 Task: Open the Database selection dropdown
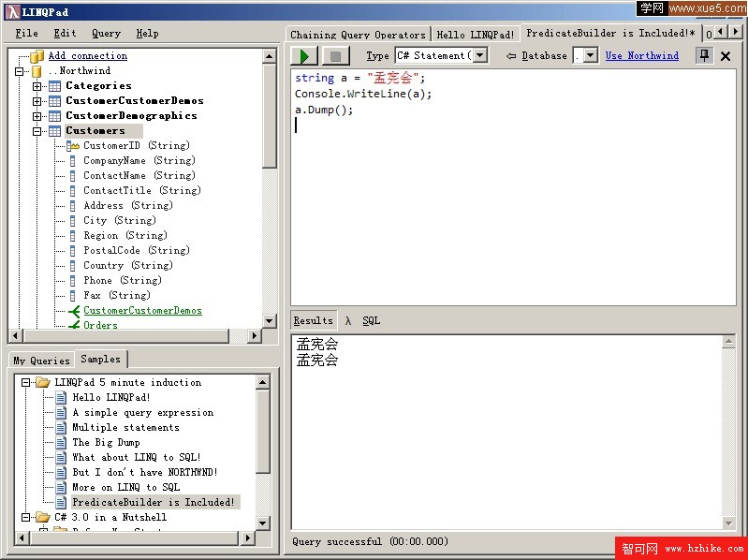tap(591, 56)
